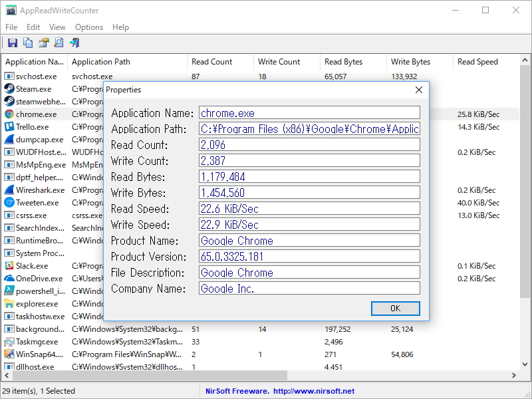This screenshot has height=399, width=532.
Task: Select the svchost.exe row icon
Action: coord(9,76)
